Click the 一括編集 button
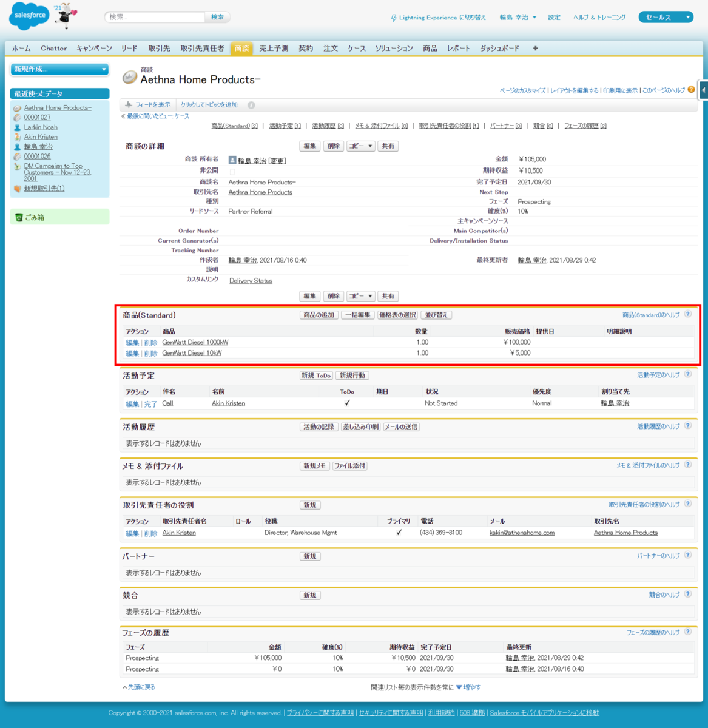This screenshot has height=728, width=708. 357,315
